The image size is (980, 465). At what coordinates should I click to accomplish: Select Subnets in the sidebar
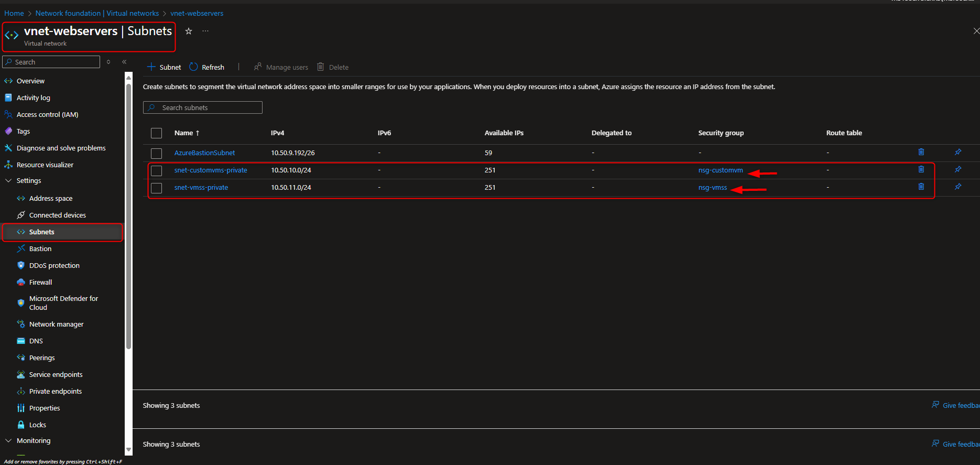(63, 232)
